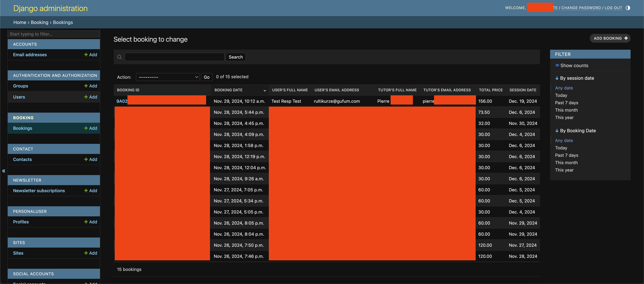Screen dimensions: 644x284
Task: Sort by Booking ID column
Action: pos(128,90)
